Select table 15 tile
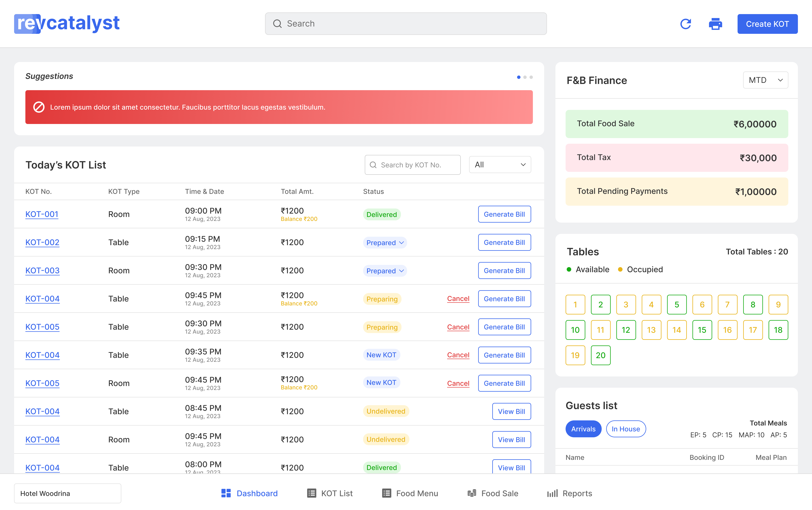This screenshot has height=510, width=812. tap(702, 330)
